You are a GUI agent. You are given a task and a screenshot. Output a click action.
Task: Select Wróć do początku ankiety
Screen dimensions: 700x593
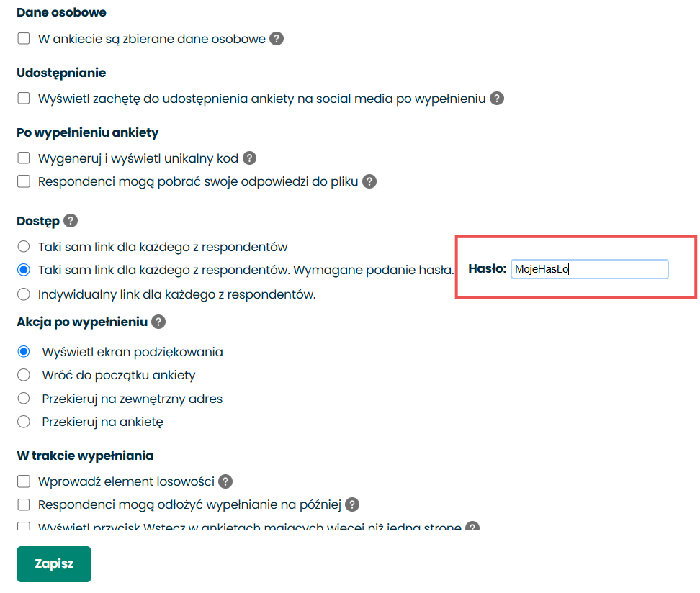pyautogui.click(x=24, y=375)
